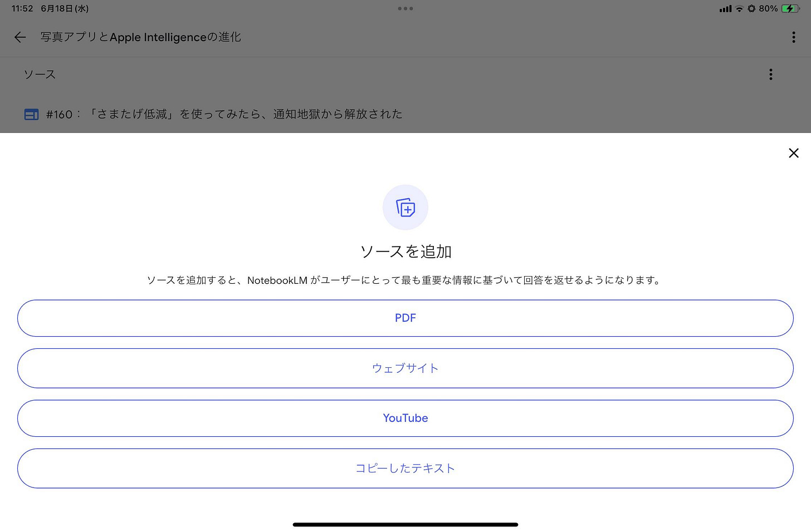Open the three-dot menu beside ソース
Screen dimensions: 811x532
point(771,75)
